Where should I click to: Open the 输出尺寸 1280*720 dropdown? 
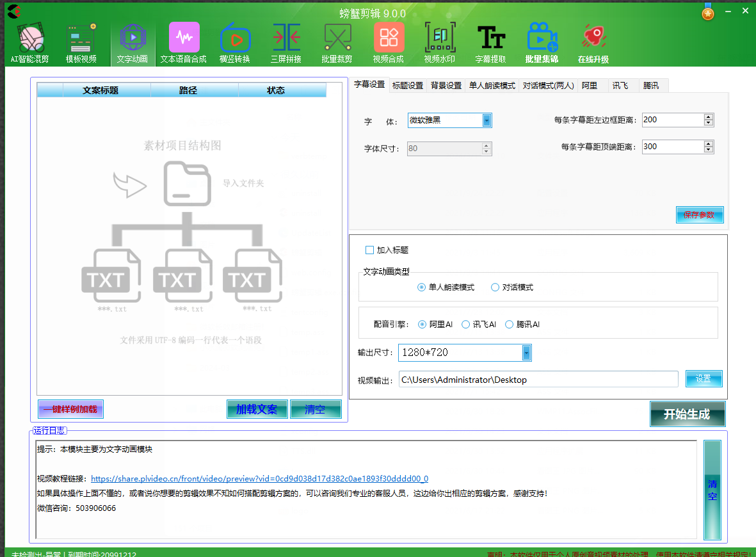point(526,353)
